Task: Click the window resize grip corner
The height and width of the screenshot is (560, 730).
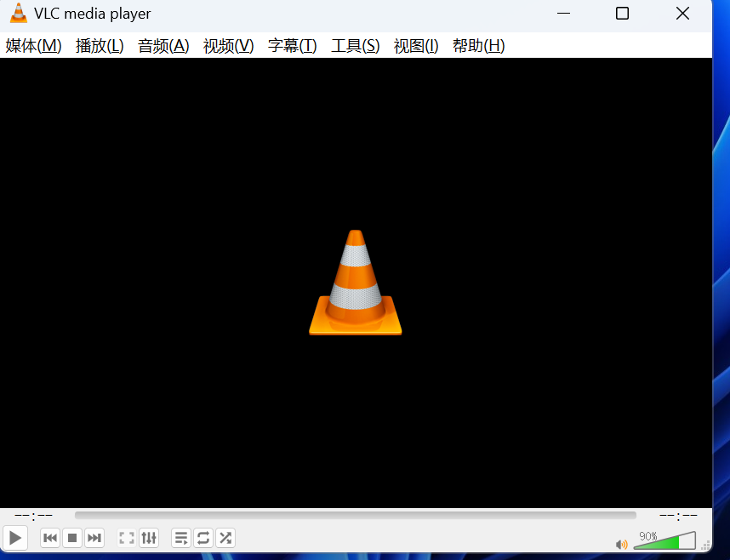Action: [706, 546]
